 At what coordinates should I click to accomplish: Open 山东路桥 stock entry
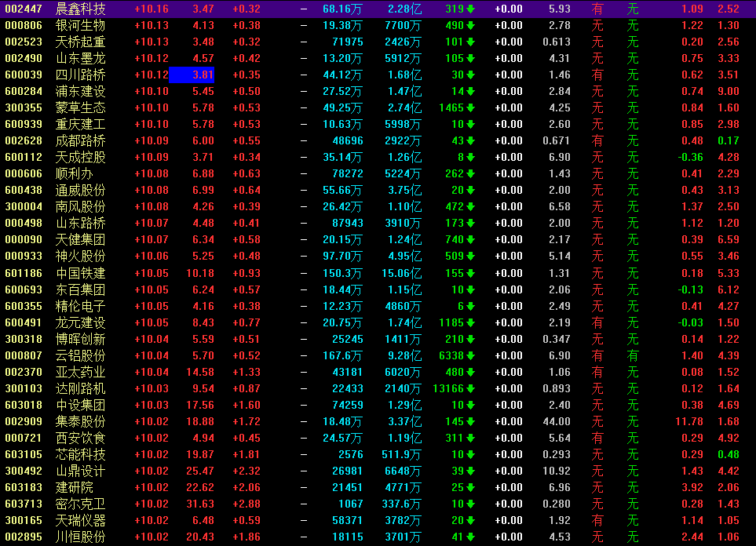click(x=80, y=223)
